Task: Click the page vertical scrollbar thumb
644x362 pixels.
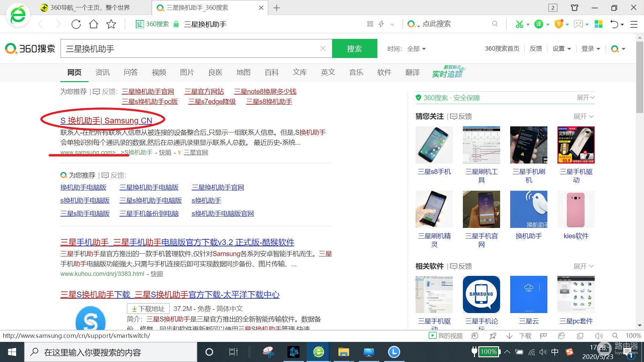Action: (x=640, y=77)
